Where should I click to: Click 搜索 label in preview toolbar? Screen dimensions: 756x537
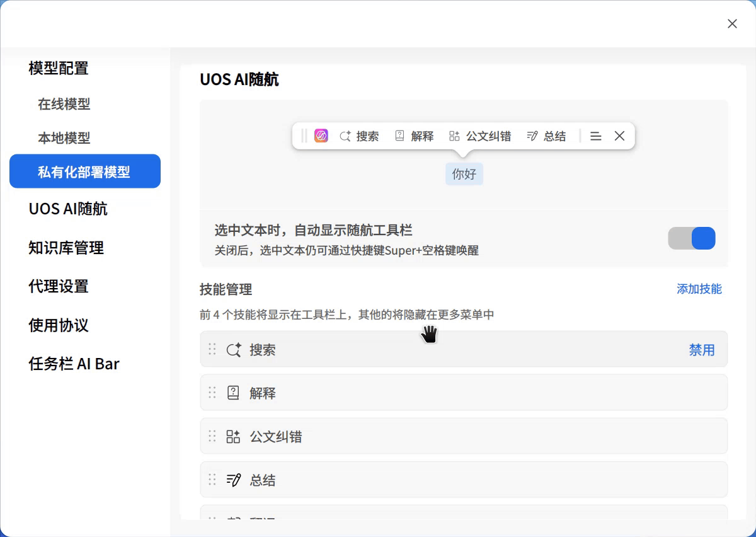[368, 136]
